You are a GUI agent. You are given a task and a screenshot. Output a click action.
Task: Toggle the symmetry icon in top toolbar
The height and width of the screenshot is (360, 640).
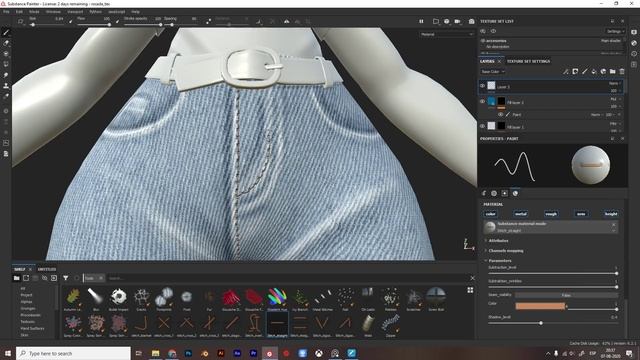tap(287, 21)
